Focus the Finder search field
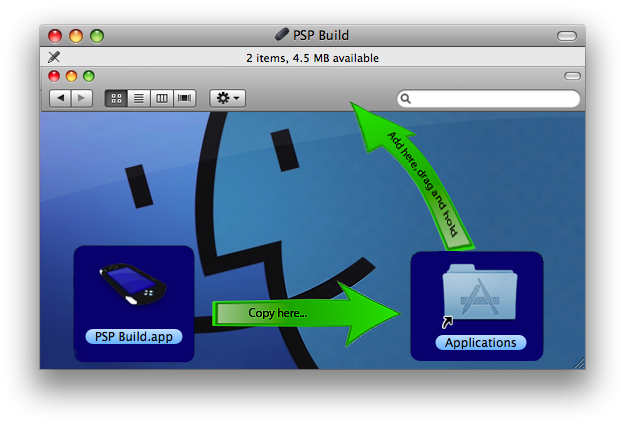 click(488, 98)
